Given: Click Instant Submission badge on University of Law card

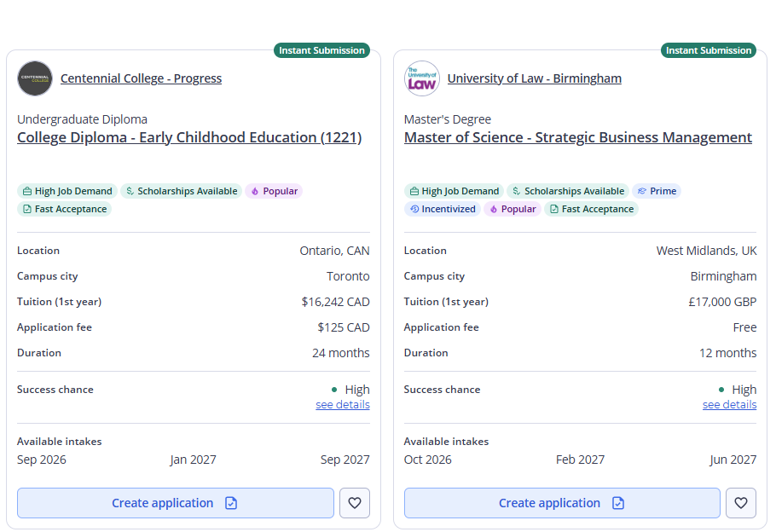Looking at the screenshot, I should click(708, 50).
